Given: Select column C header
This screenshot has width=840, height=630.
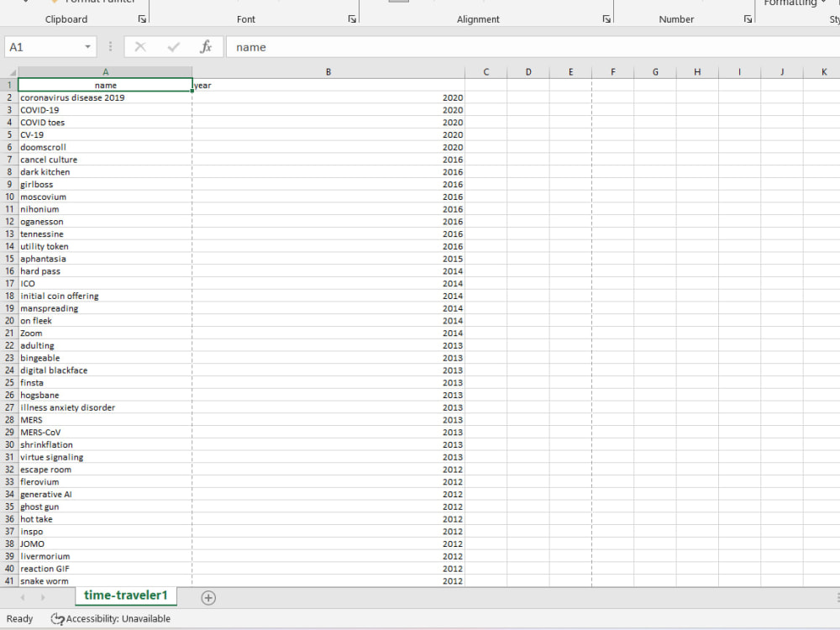Looking at the screenshot, I should (486, 71).
